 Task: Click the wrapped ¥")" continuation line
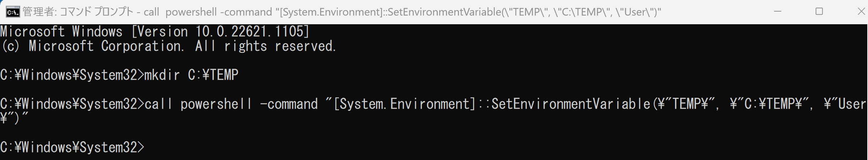click(14, 118)
